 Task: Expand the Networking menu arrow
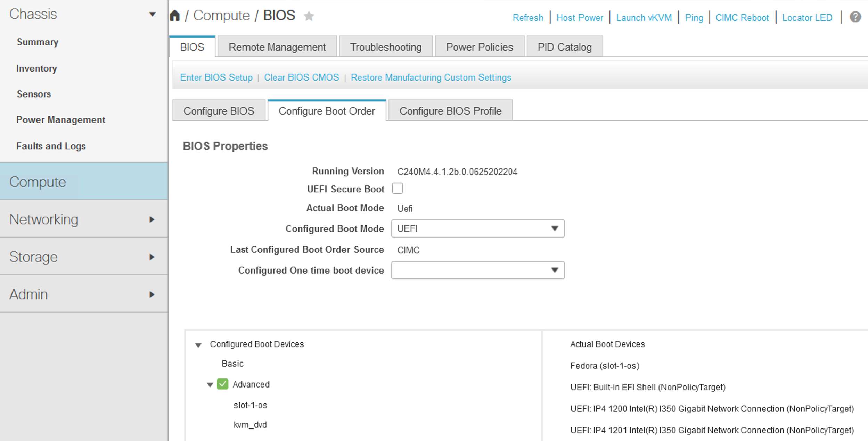152,219
